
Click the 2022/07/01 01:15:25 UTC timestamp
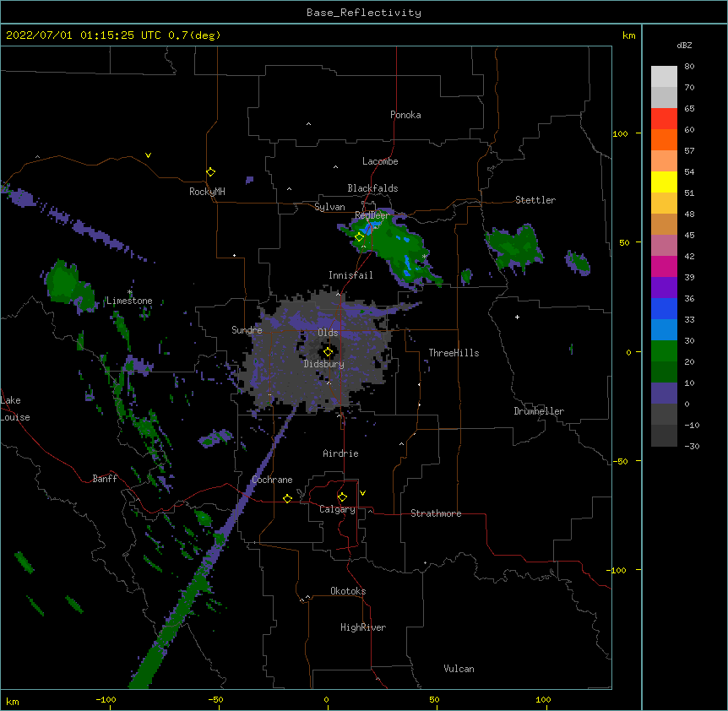(83, 35)
